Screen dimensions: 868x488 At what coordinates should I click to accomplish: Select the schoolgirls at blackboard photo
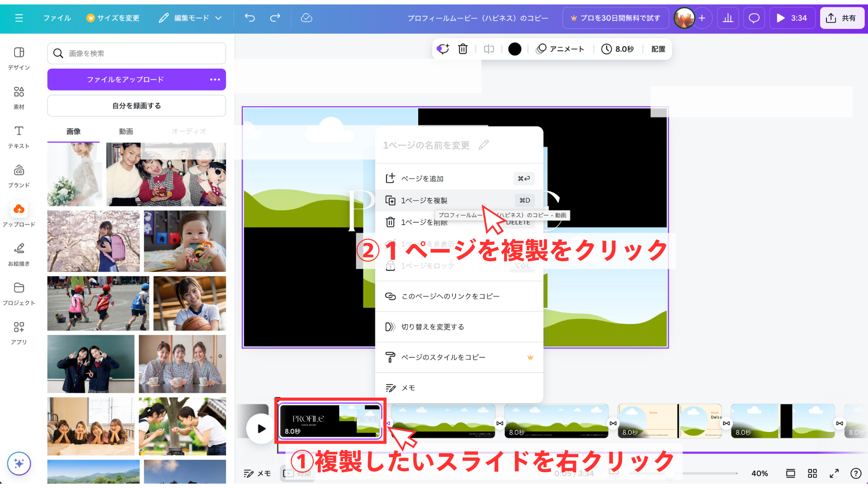91,364
